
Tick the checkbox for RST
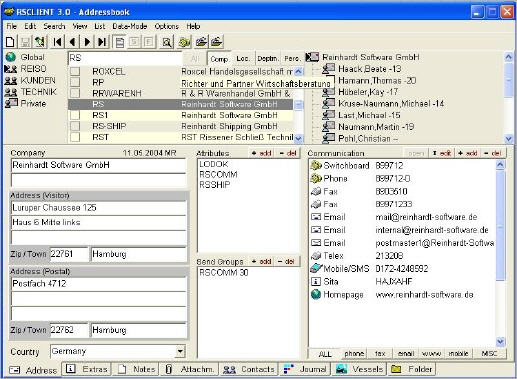pos(75,137)
